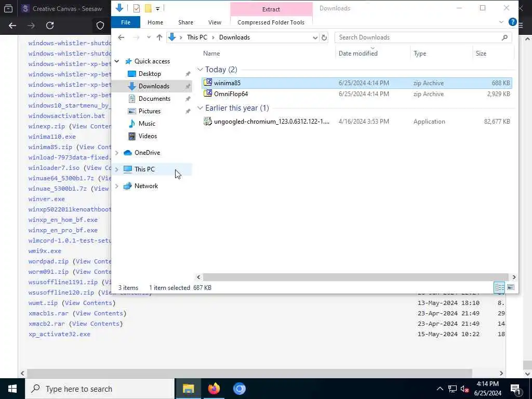Viewport: 532px width, 399px height.
Task: Select OneDrive in navigation pane
Action: click(x=147, y=153)
